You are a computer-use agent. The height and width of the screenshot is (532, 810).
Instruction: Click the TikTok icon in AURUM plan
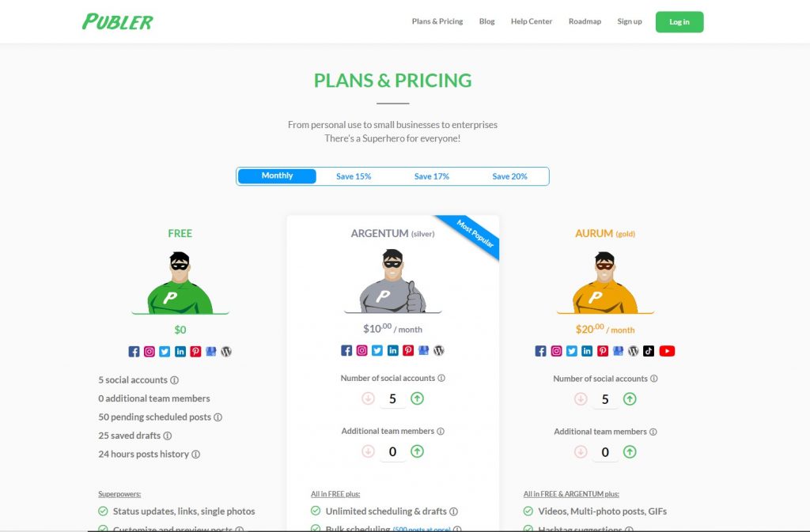click(x=649, y=351)
